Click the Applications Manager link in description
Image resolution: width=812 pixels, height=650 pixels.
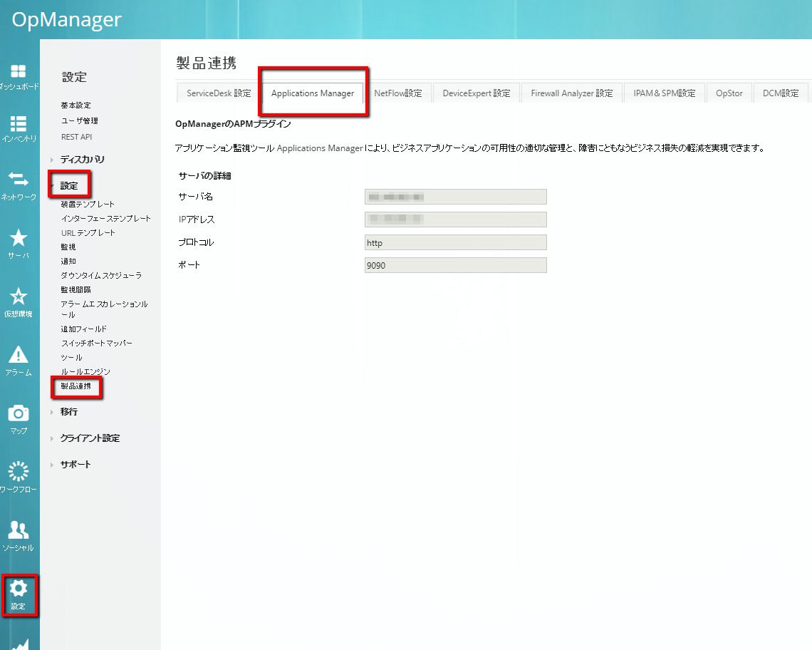(x=320, y=148)
